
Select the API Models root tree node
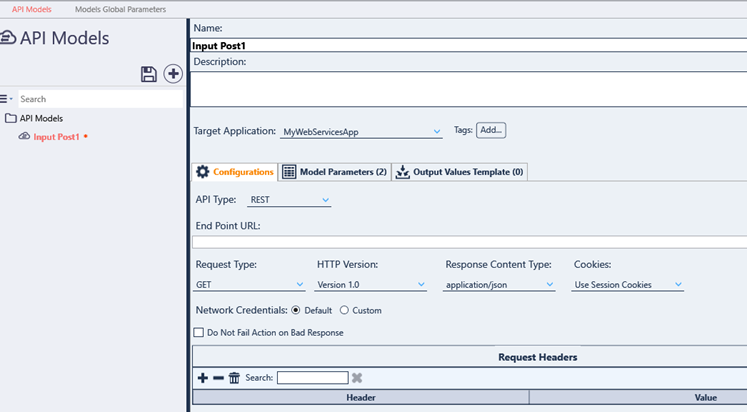41,118
